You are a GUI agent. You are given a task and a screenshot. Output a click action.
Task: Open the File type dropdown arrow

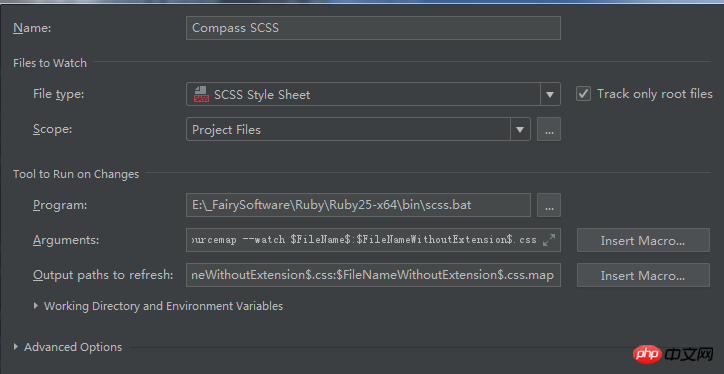[550, 94]
